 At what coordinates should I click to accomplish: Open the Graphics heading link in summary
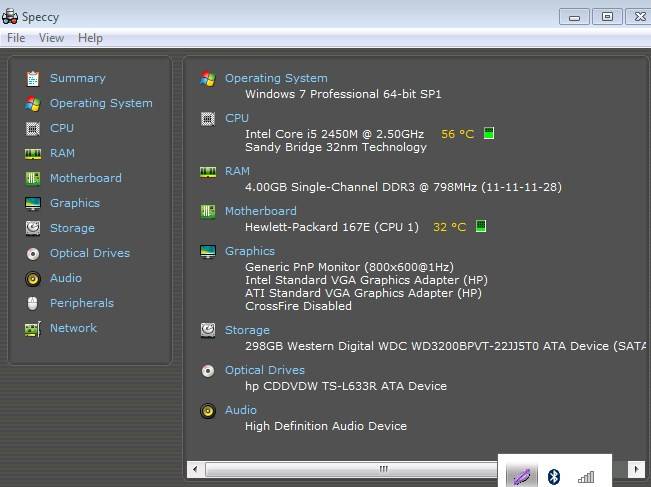(250, 251)
